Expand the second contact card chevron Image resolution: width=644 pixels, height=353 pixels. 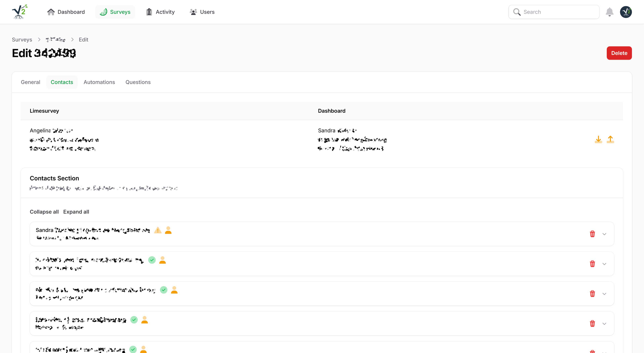(x=604, y=264)
